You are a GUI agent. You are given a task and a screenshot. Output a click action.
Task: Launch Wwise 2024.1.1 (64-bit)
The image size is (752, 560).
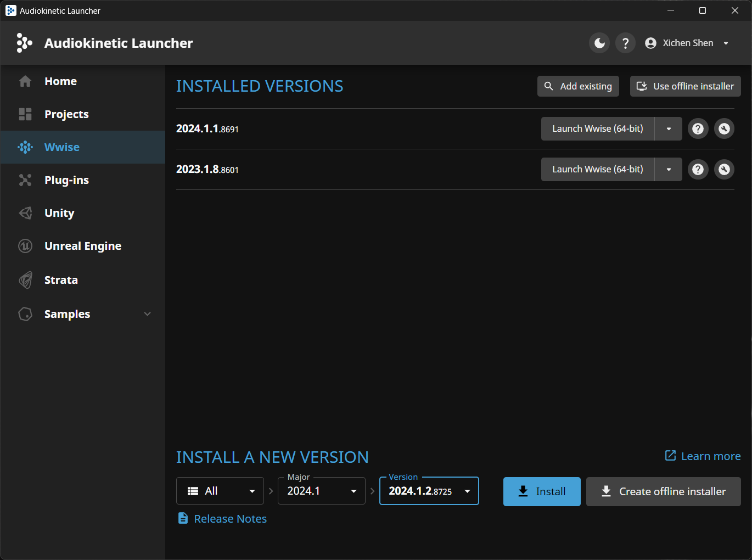[597, 128]
